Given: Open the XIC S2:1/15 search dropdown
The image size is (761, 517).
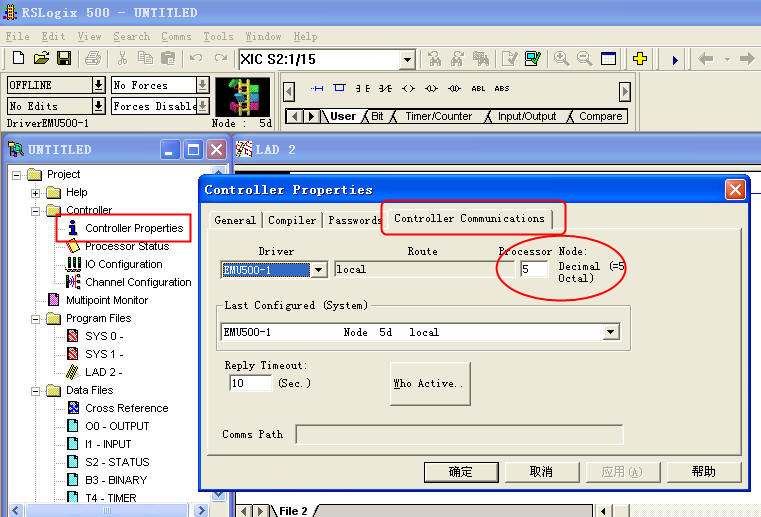Looking at the screenshot, I should [x=408, y=60].
